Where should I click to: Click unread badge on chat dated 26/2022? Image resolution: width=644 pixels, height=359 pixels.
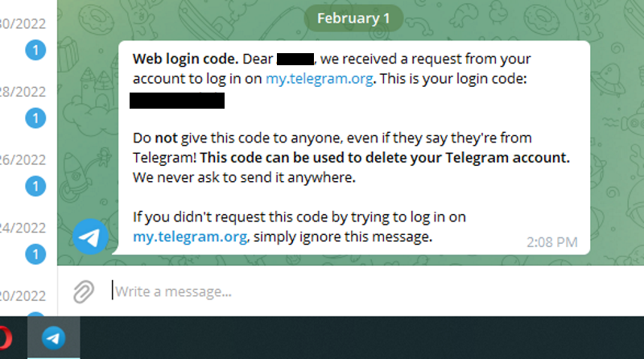pos(35,187)
